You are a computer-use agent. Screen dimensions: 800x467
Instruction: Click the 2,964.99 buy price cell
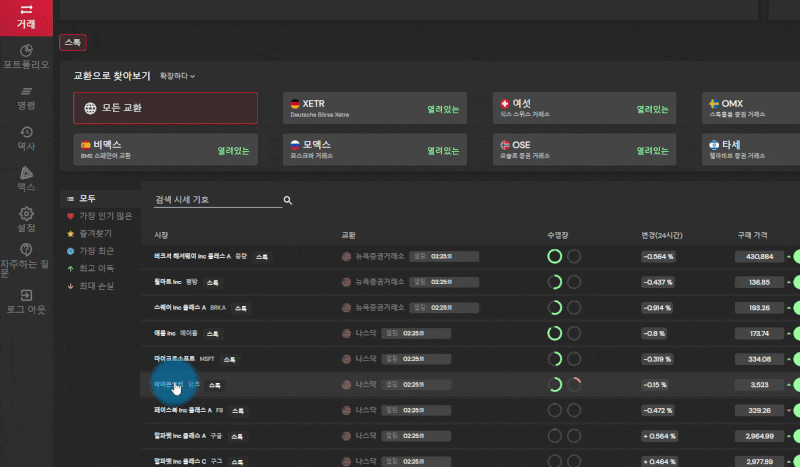click(759, 436)
